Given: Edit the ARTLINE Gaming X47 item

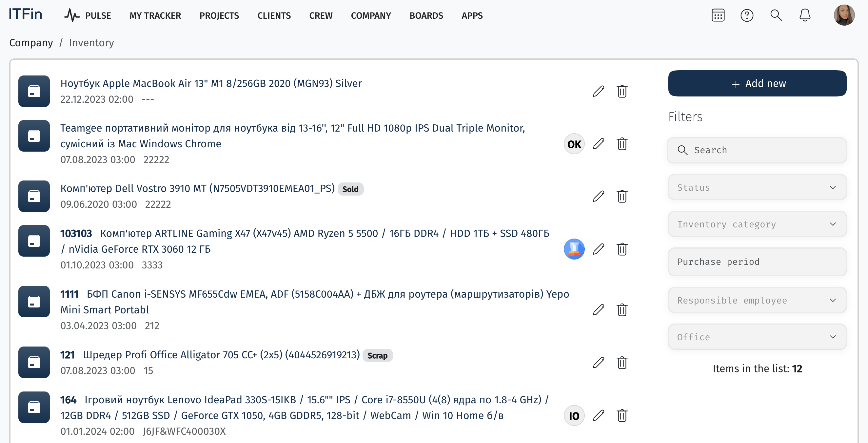Looking at the screenshot, I should [599, 249].
